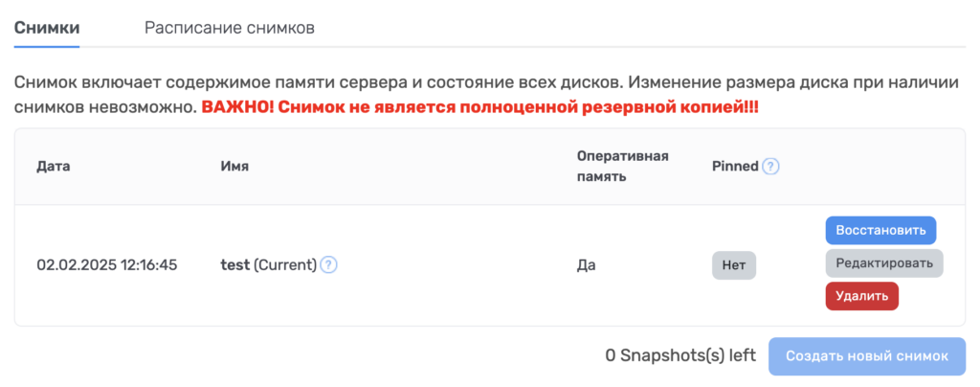Toggle the Pinned 'Нет' badge for test snapshot
This screenshot has height=387, width=980.
click(x=734, y=265)
